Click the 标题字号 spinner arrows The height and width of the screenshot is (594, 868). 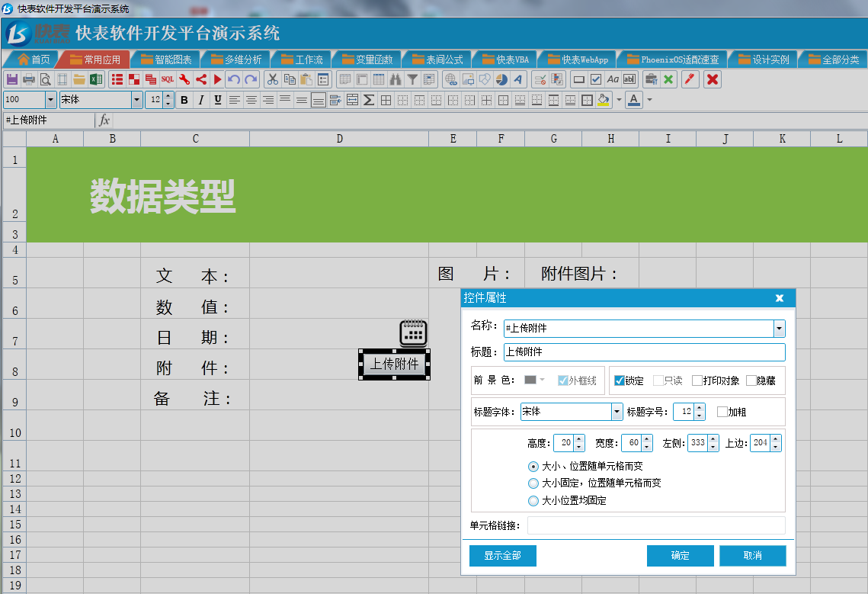pyautogui.click(x=700, y=412)
